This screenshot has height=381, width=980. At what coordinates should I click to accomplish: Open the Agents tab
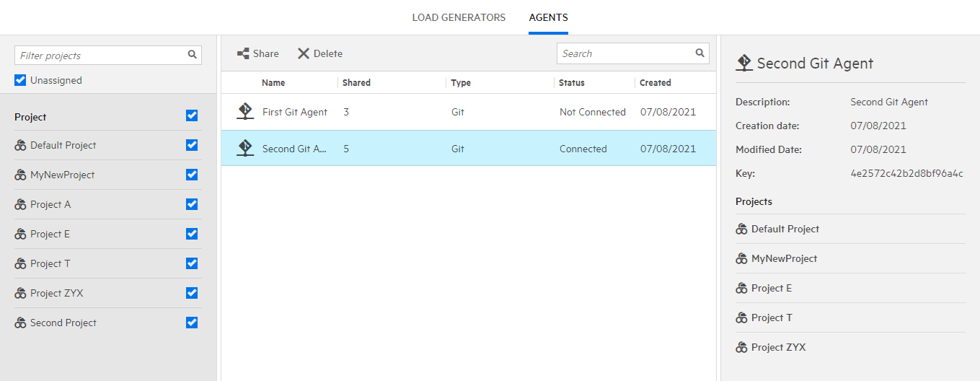point(548,17)
